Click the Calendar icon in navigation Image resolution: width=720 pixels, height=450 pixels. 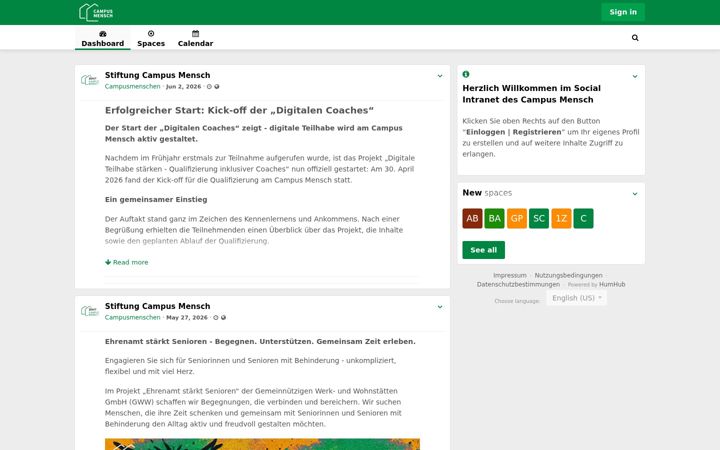point(196,34)
